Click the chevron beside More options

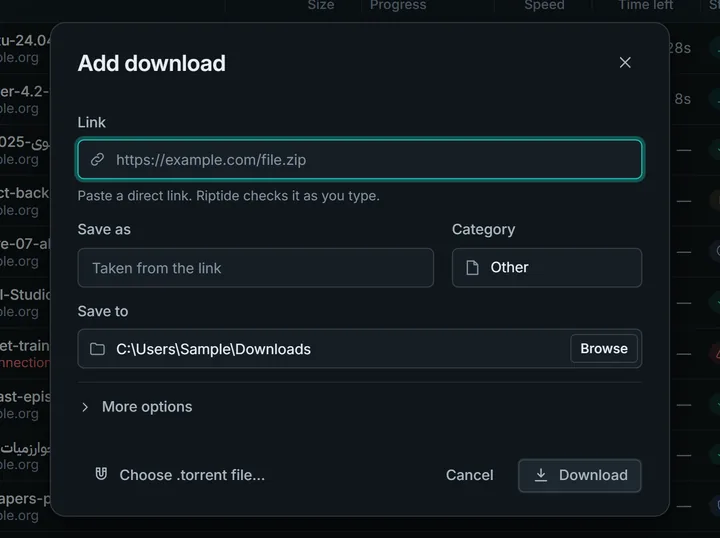[x=85, y=407]
